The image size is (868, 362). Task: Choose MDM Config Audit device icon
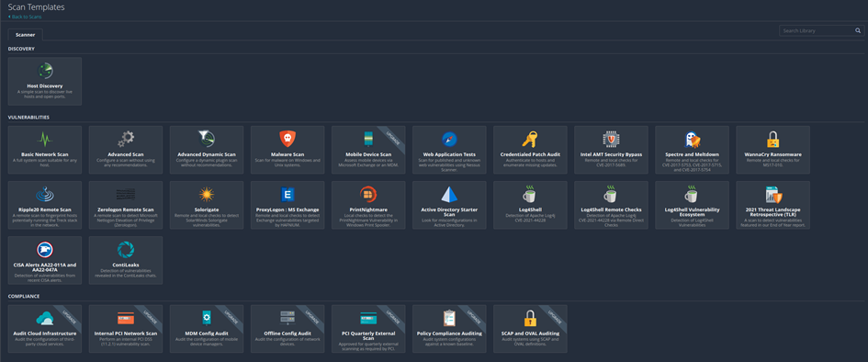click(207, 318)
